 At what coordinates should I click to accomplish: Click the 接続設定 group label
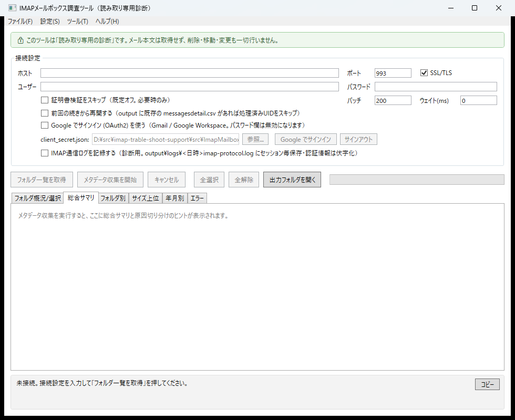(x=27, y=58)
